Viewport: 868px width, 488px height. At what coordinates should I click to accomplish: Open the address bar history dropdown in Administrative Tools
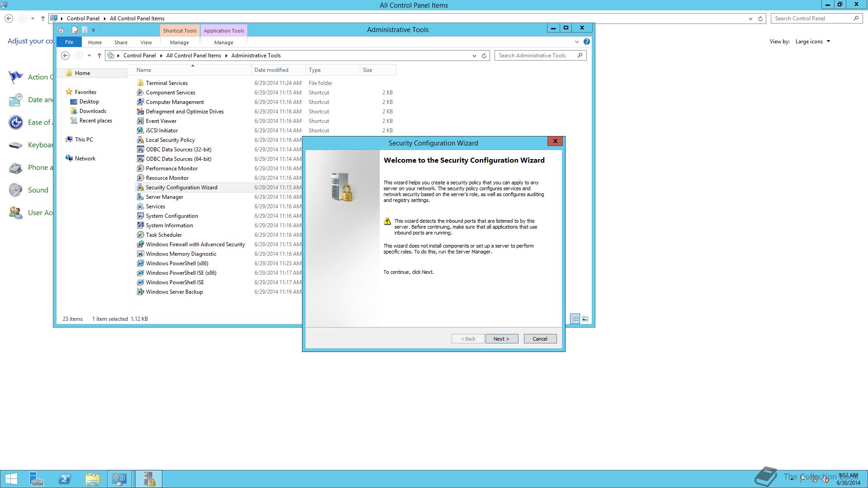[474, 56]
